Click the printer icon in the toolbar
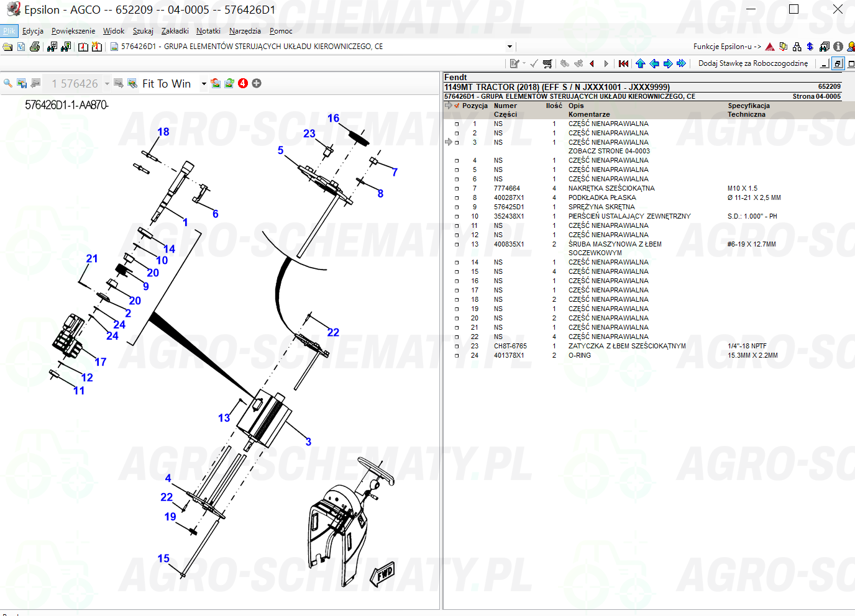Image resolution: width=855 pixels, height=616 pixels. point(35,47)
